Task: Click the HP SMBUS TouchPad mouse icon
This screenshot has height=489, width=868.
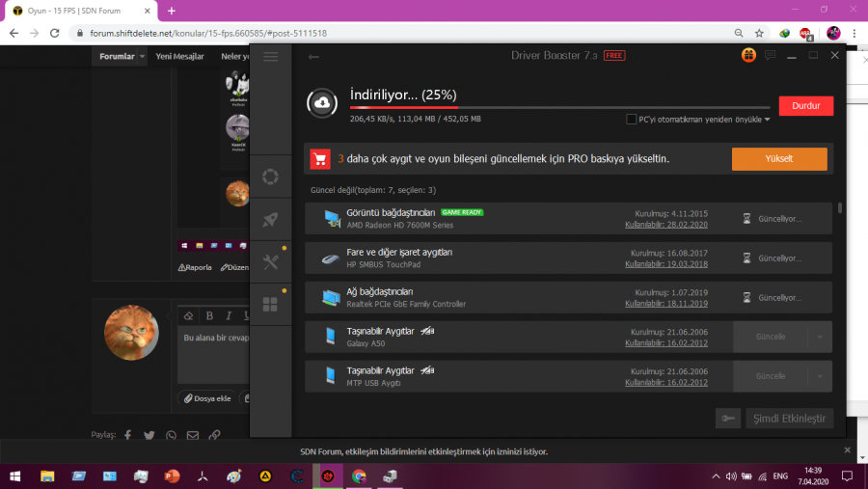Action: (331, 258)
